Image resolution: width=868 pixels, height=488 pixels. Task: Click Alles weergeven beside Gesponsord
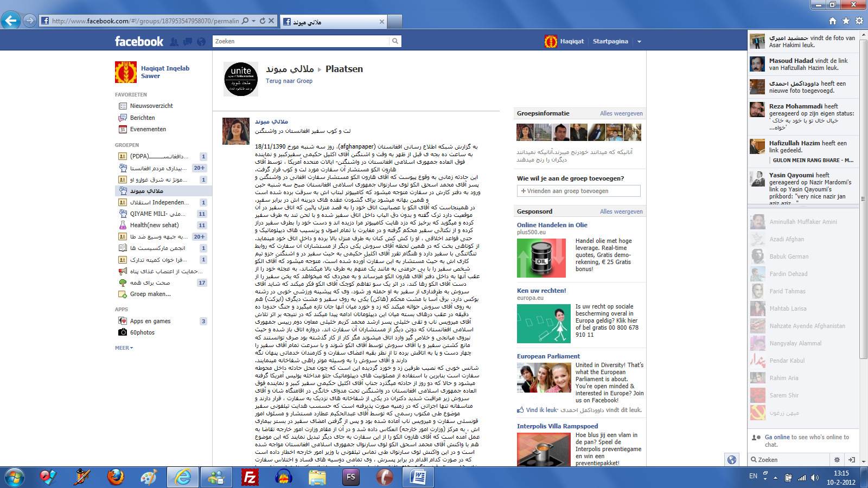point(621,211)
